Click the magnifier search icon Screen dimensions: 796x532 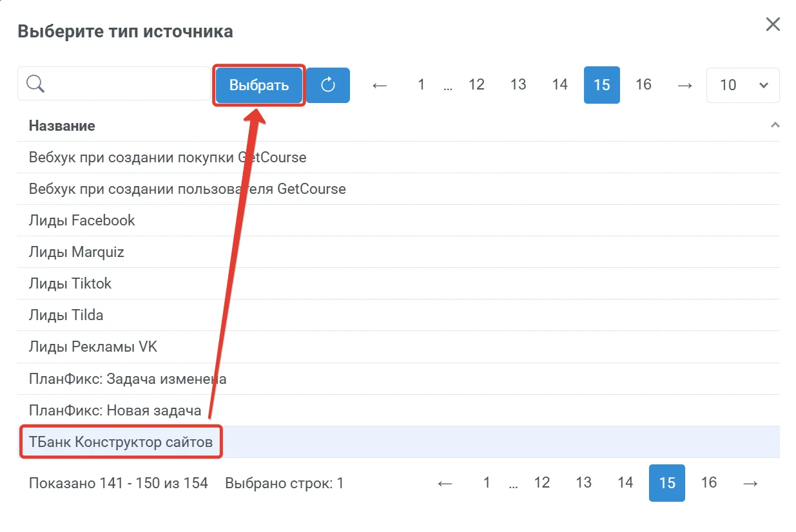click(x=35, y=84)
